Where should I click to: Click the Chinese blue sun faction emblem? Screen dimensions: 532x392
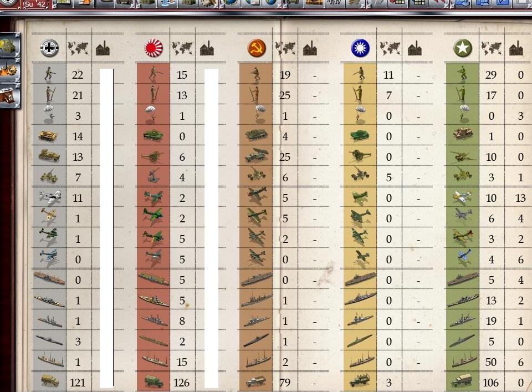click(x=360, y=48)
